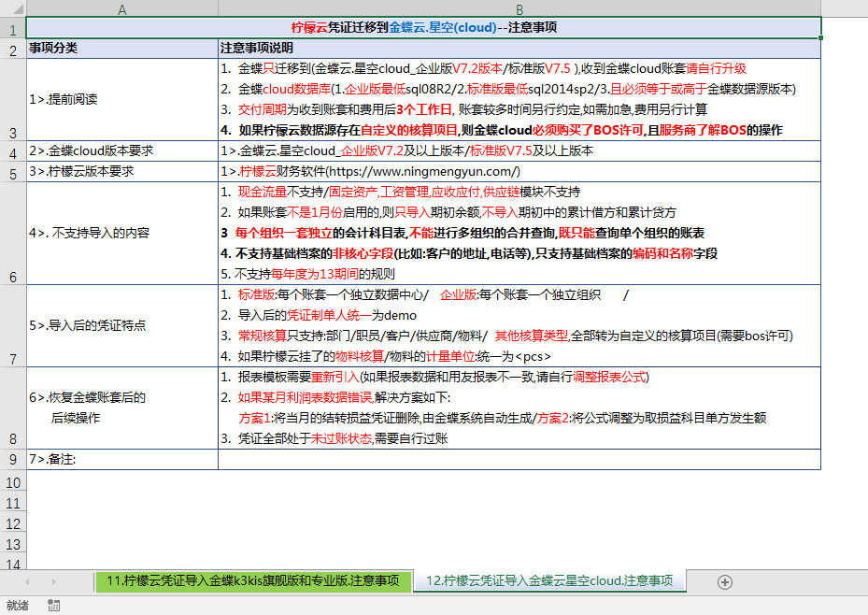
Task: Click the cell with ningmengyun.com URL
Action: pos(519,171)
